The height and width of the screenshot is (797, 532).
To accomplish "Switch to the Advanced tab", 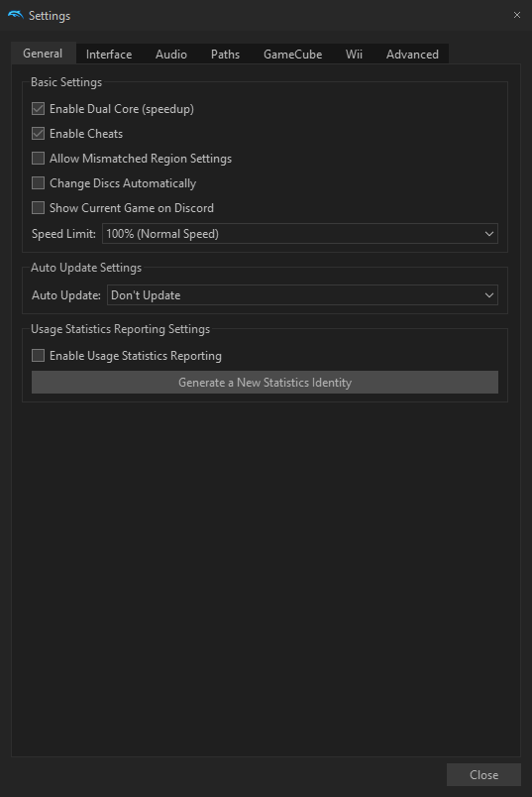I will (412, 54).
